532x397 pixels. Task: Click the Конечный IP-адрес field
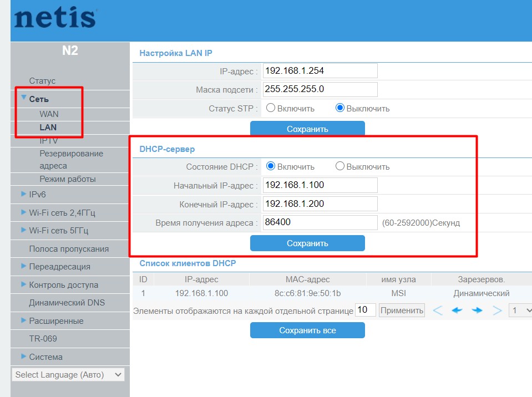pyautogui.click(x=320, y=203)
